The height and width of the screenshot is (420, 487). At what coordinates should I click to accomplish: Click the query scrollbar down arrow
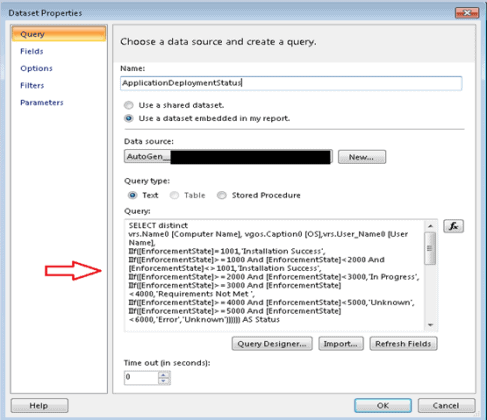[430, 325]
